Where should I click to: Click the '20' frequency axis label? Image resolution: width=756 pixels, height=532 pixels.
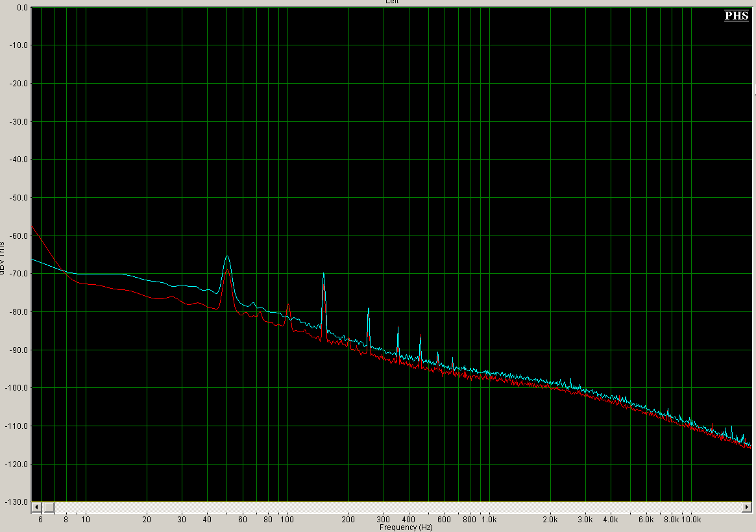[147, 520]
